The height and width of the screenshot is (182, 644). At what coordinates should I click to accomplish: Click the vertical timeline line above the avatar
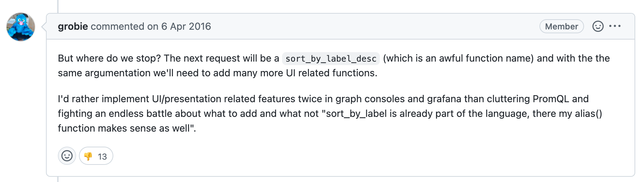58,6
